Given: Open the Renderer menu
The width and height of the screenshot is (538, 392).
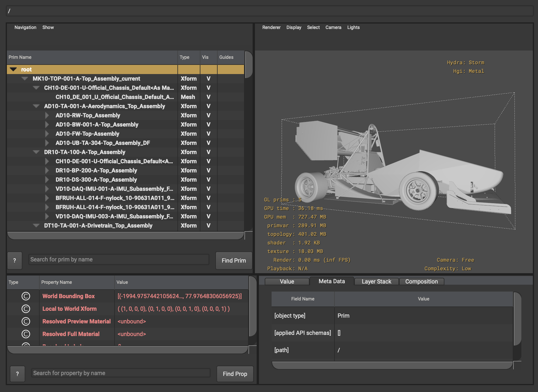Looking at the screenshot, I should [x=271, y=27].
